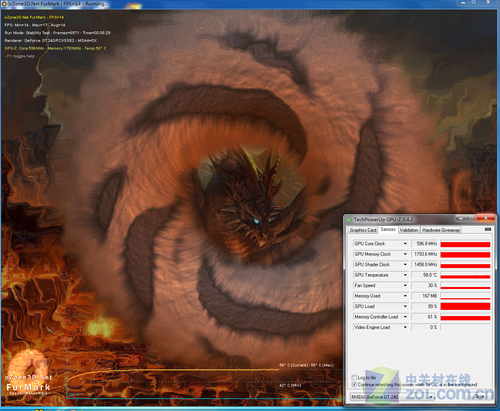Click the GPU Temperature history graph
This screenshot has width=500, height=411.
tap(465, 275)
